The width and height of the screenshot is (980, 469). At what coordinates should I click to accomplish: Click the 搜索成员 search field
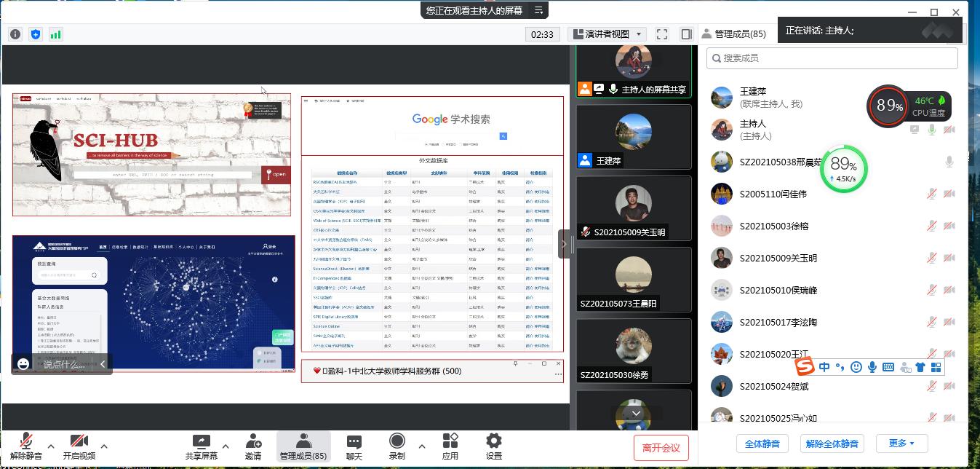click(832, 58)
